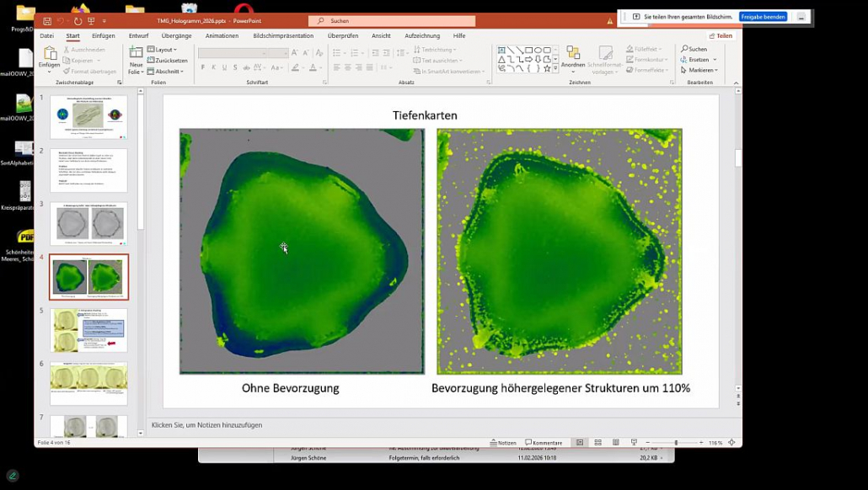This screenshot has width=868, height=490.
Task: Switch to normal view
Action: [x=580, y=442]
